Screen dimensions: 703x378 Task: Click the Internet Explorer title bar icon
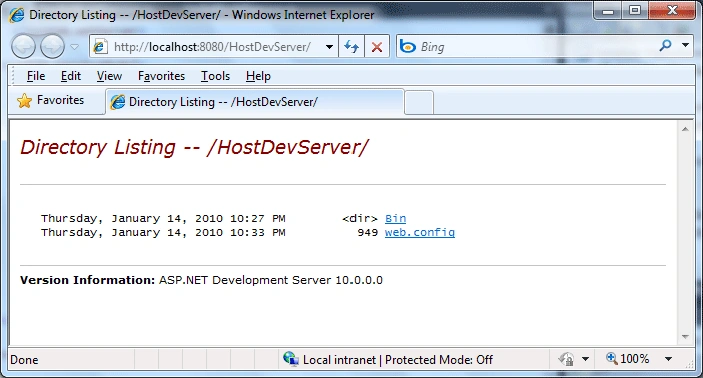coord(17,15)
